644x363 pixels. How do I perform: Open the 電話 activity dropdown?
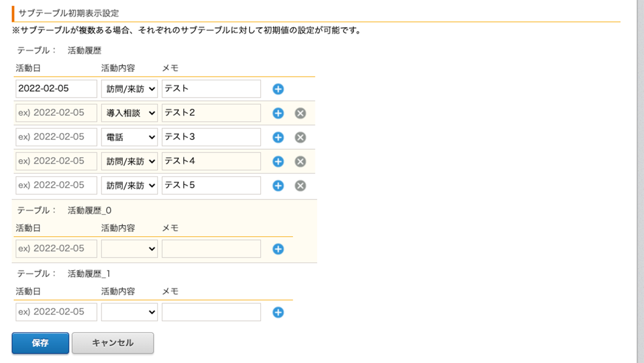click(129, 137)
